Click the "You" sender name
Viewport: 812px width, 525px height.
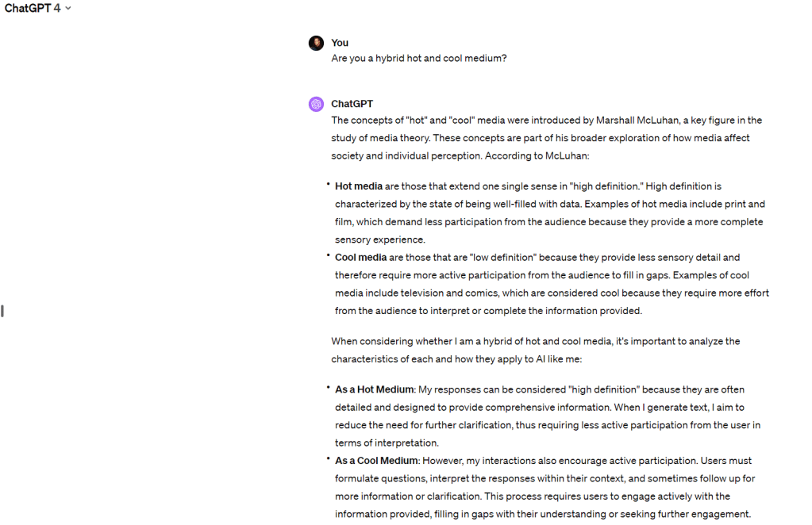tap(340, 43)
